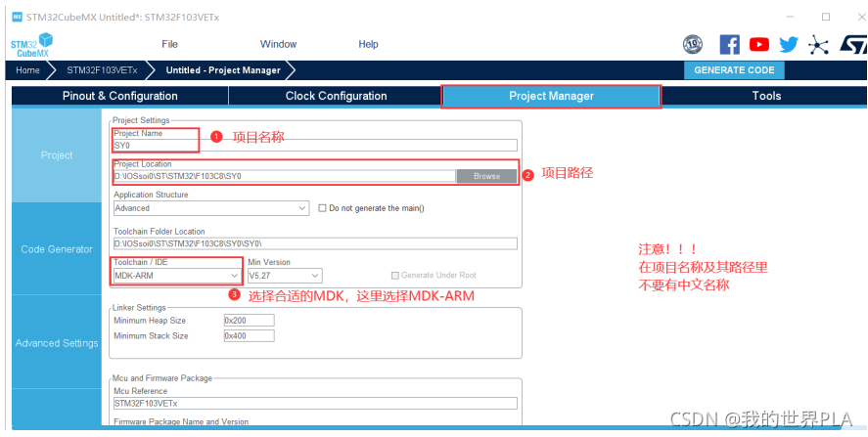Click the Firmware Package Name and Version label

pyautogui.click(x=181, y=421)
